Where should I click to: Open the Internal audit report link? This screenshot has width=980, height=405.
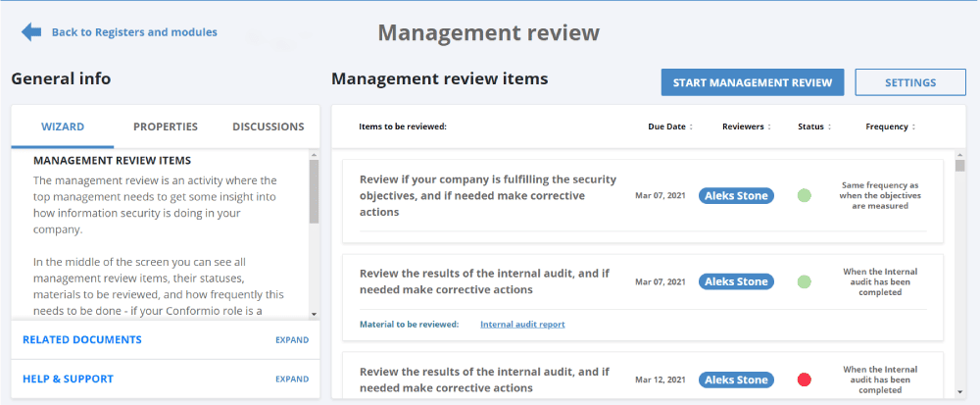tap(522, 325)
